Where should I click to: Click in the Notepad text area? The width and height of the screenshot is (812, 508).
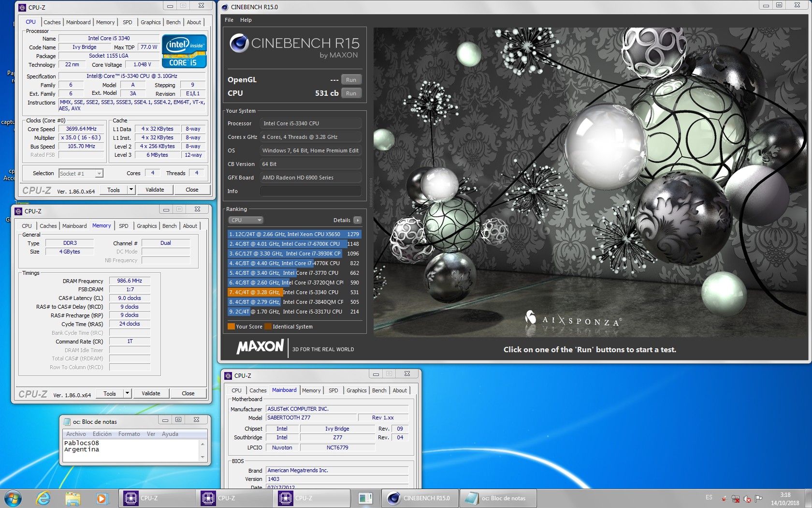coord(130,450)
